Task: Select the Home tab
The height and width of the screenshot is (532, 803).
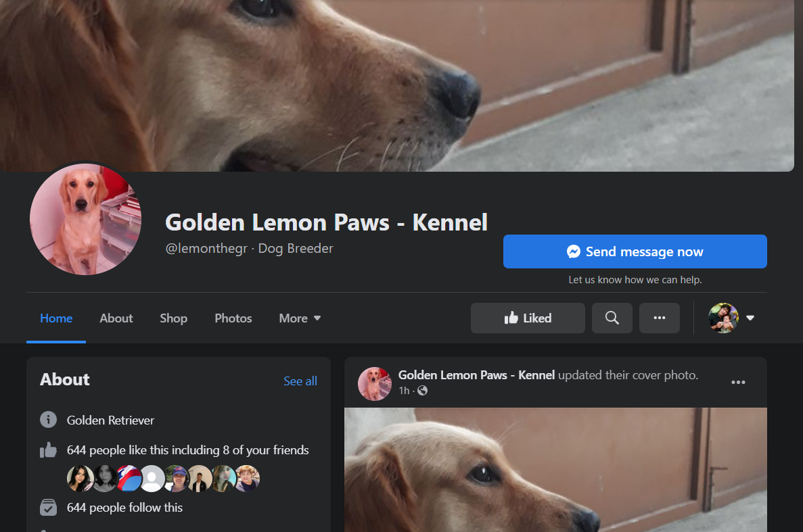Action: (x=56, y=318)
